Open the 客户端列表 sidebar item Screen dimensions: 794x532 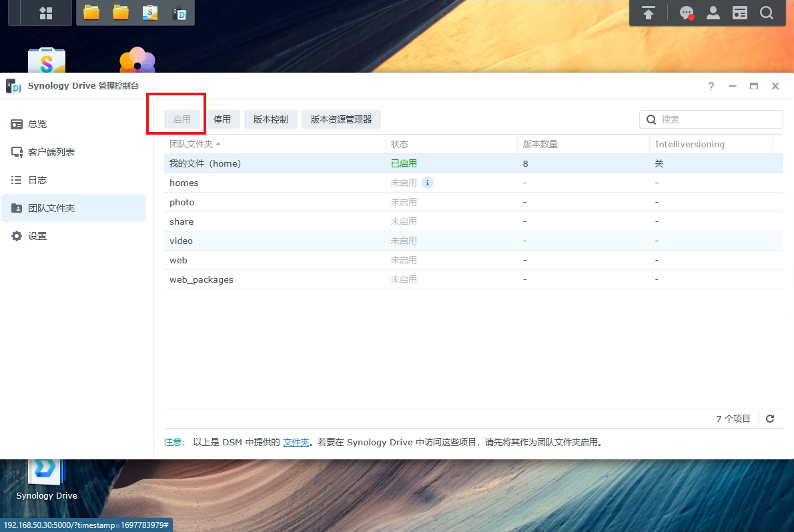pos(51,152)
